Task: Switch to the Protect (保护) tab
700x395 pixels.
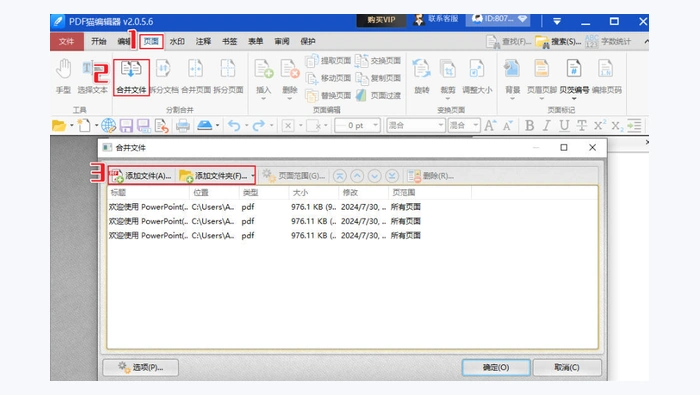Action: (x=308, y=42)
